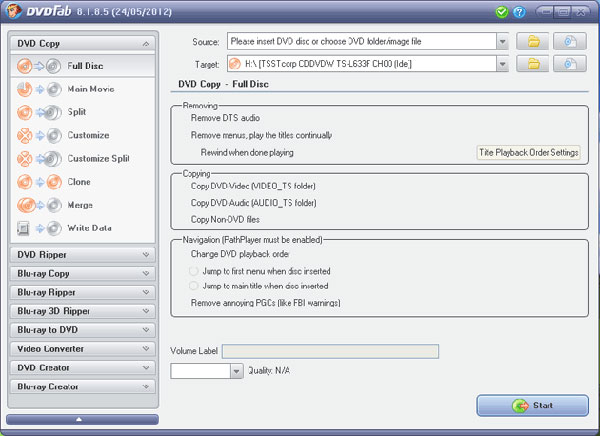
Task: Expand the Blu-ray to DVD section
Action: (x=83, y=330)
